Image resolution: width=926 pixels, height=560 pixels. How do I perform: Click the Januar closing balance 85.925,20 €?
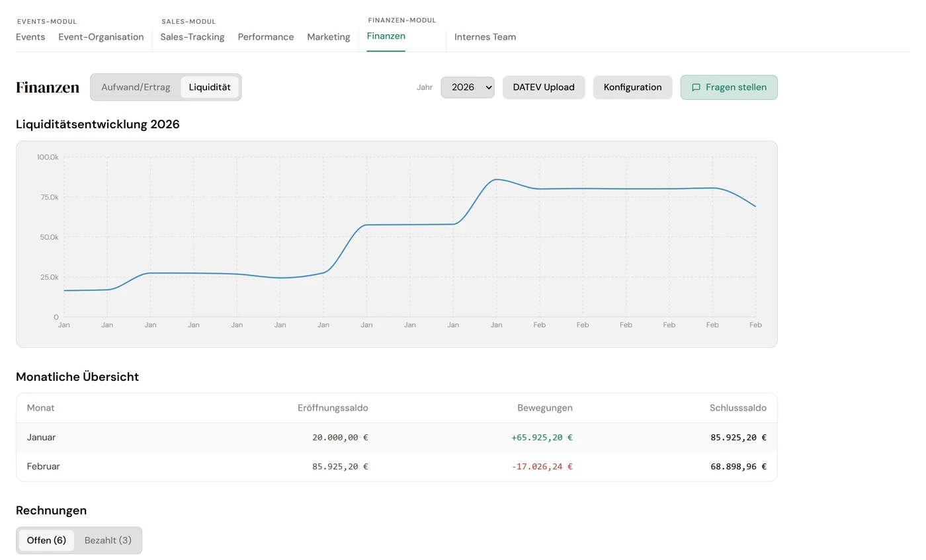(x=738, y=437)
